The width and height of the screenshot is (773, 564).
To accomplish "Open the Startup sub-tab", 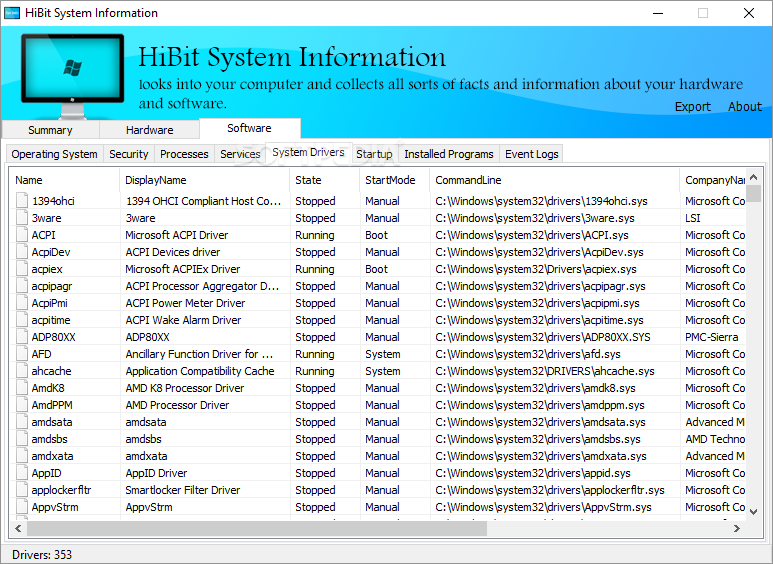I will (374, 154).
